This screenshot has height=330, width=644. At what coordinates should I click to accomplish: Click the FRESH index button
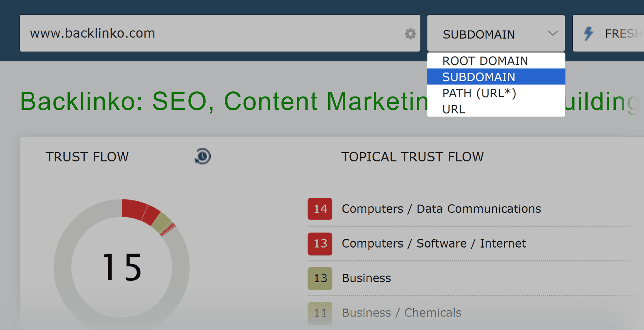[608, 33]
